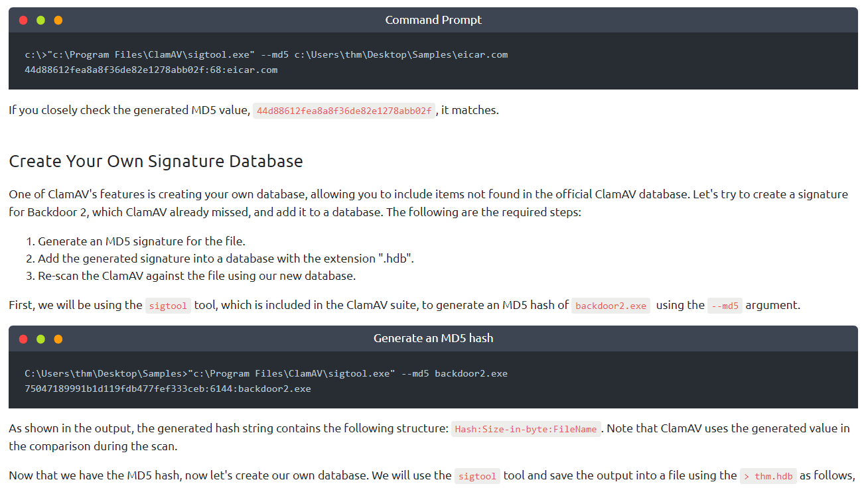
Task: Click the Hash:Size-in-byte:FileName code snippet
Action: point(526,429)
